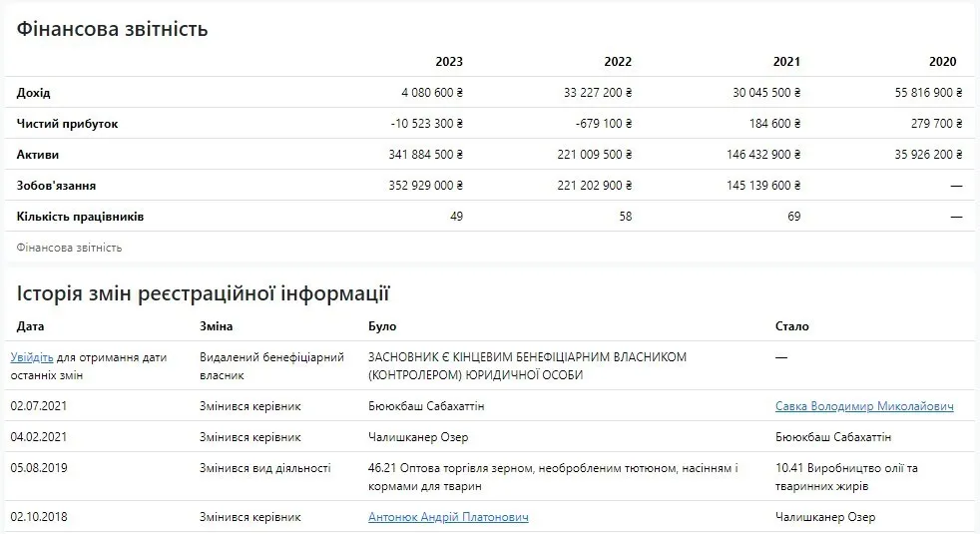This screenshot has height=534, width=980.
Task: Click the "Зміна" column header
Action: (x=218, y=326)
